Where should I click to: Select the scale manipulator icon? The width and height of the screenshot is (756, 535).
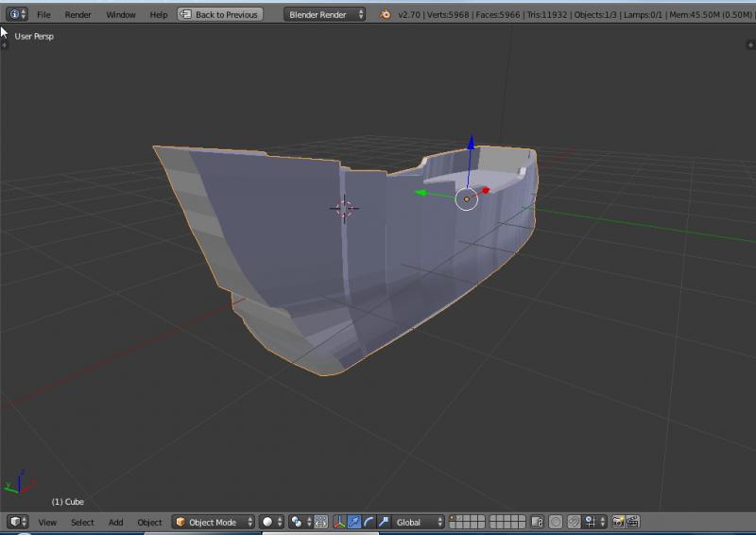click(x=383, y=522)
